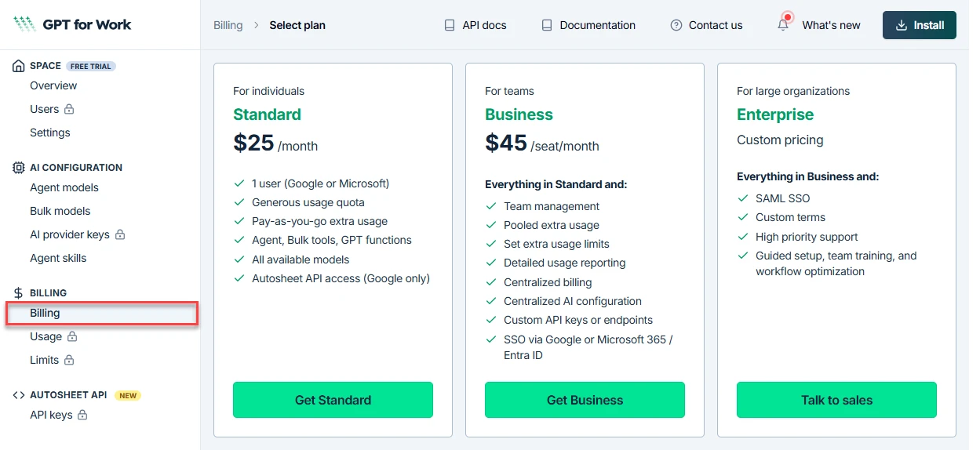Viewport: 980px width, 450px height.
Task: Click the Business plan heading
Action: [x=519, y=114]
